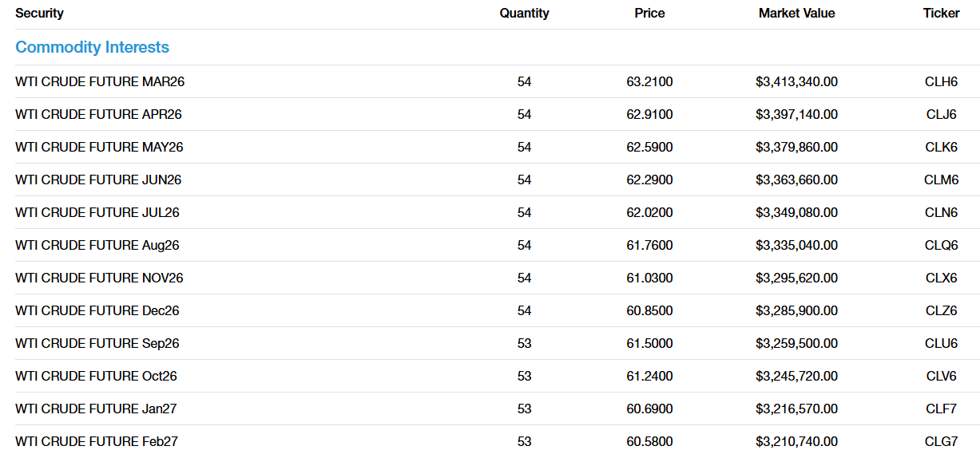The image size is (980, 454).
Task: Click the Quantity column header
Action: pyautogui.click(x=524, y=13)
